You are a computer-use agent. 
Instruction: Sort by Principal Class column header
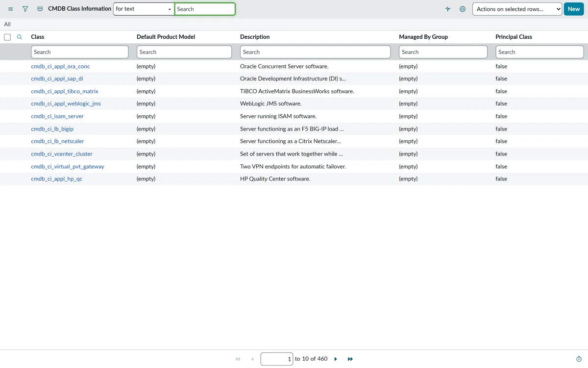pos(514,37)
